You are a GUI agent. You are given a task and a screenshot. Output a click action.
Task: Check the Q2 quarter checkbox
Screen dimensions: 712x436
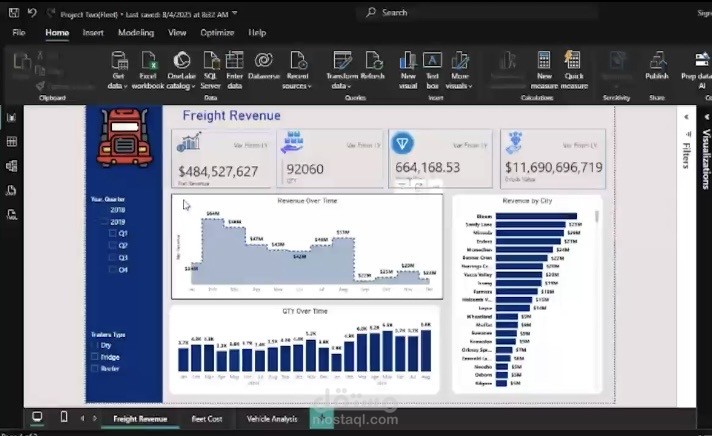tap(113, 245)
